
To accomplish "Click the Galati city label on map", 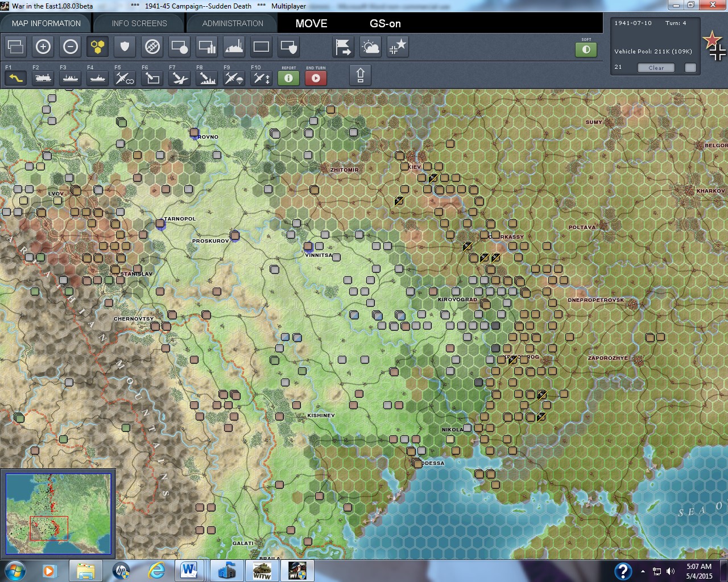I will pyautogui.click(x=243, y=543).
